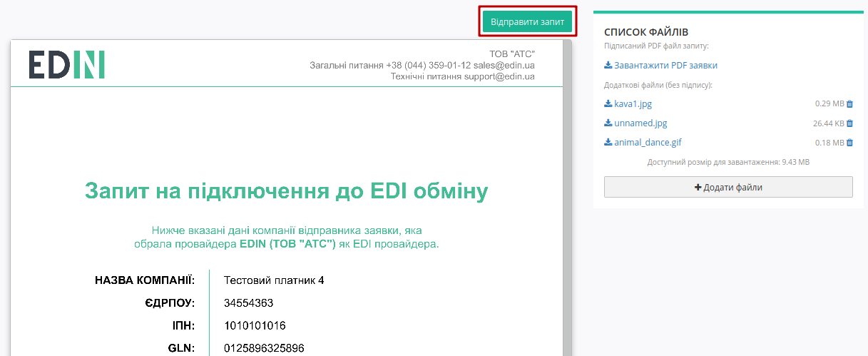Image resolution: width=868 pixels, height=356 pixels.
Task: Open the unnamed.jpg file link
Action: point(640,123)
